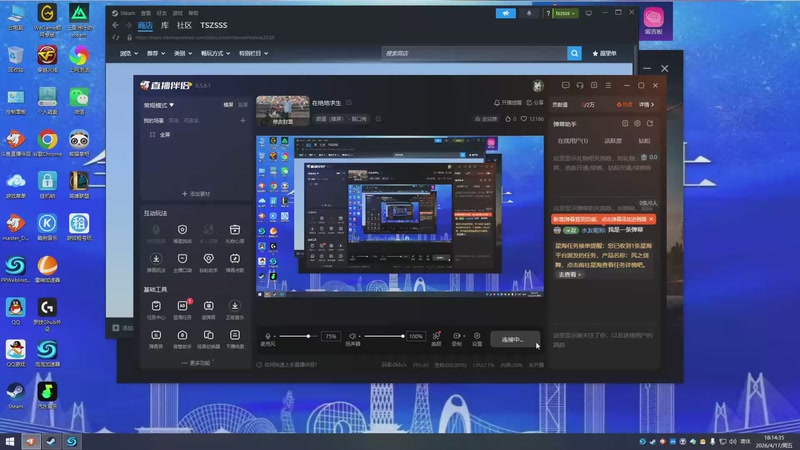The width and height of the screenshot is (800, 450).
Task: Click the 弹幕秀 tool icon
Action: click(156, 335)
